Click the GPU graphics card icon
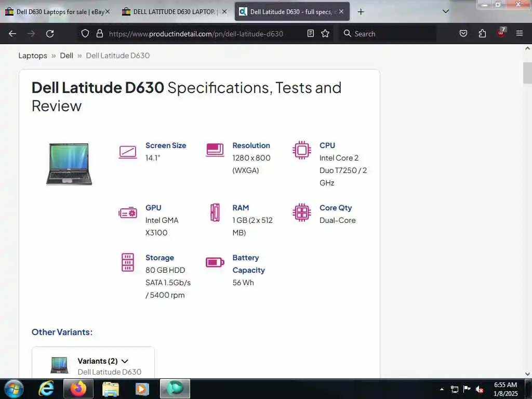This screenshot has width=532, height=399. point(128,213)
